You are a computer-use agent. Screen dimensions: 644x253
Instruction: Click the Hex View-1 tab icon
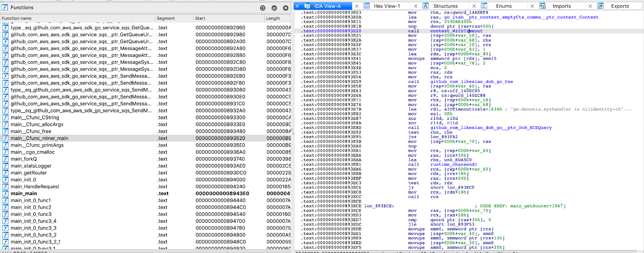(367, 6)
